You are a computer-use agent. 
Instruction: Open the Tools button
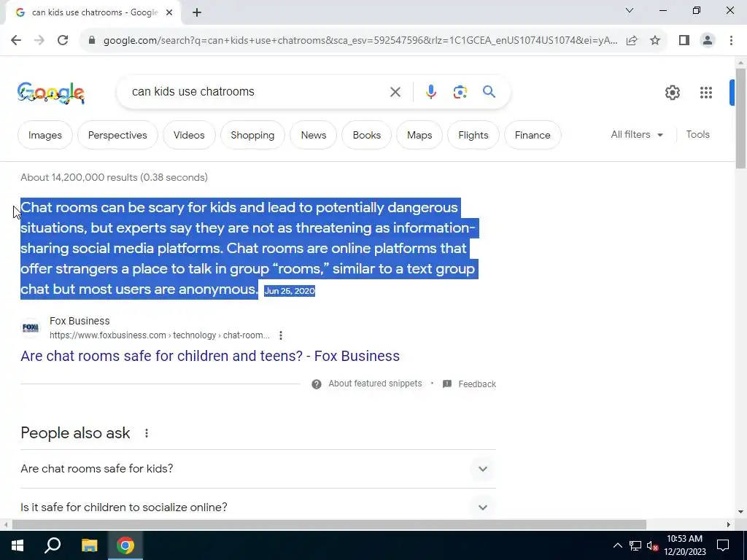(697, 135)
